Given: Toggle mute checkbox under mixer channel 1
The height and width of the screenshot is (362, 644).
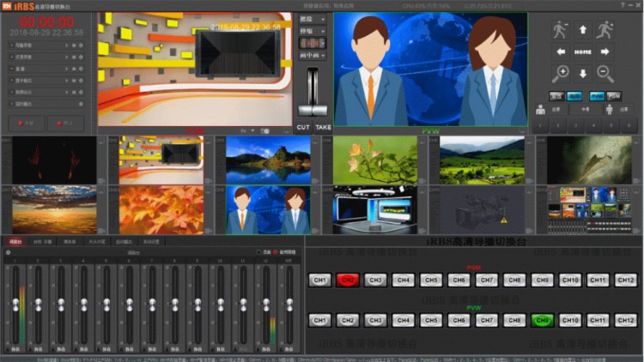Looking at the screenshot, I should point(9,348).
